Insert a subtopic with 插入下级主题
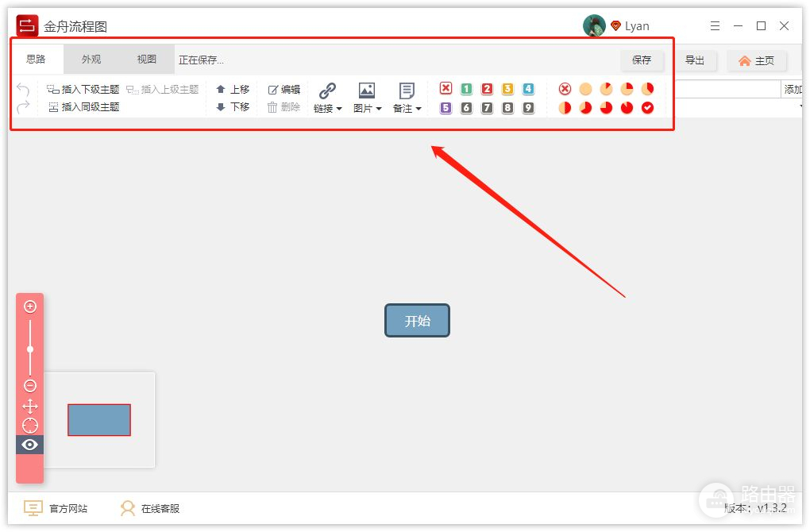The width and height of the screenshot is (810, 532). 83,90
